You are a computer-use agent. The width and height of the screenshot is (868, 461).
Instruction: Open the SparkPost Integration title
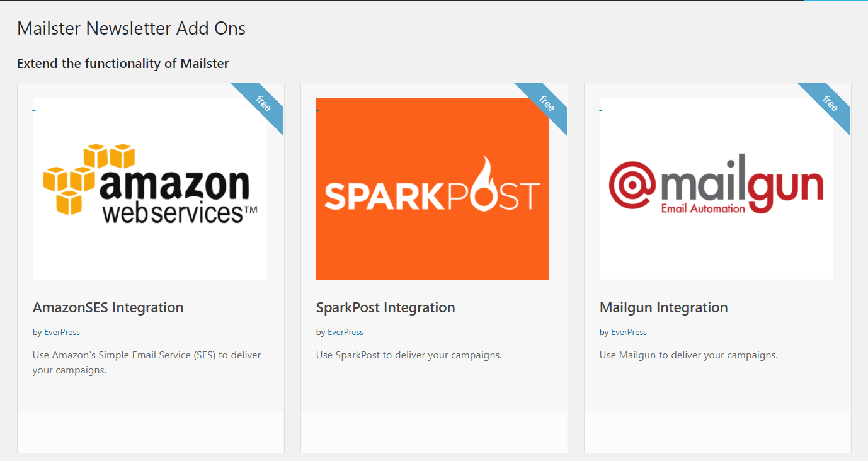point(385,307)
